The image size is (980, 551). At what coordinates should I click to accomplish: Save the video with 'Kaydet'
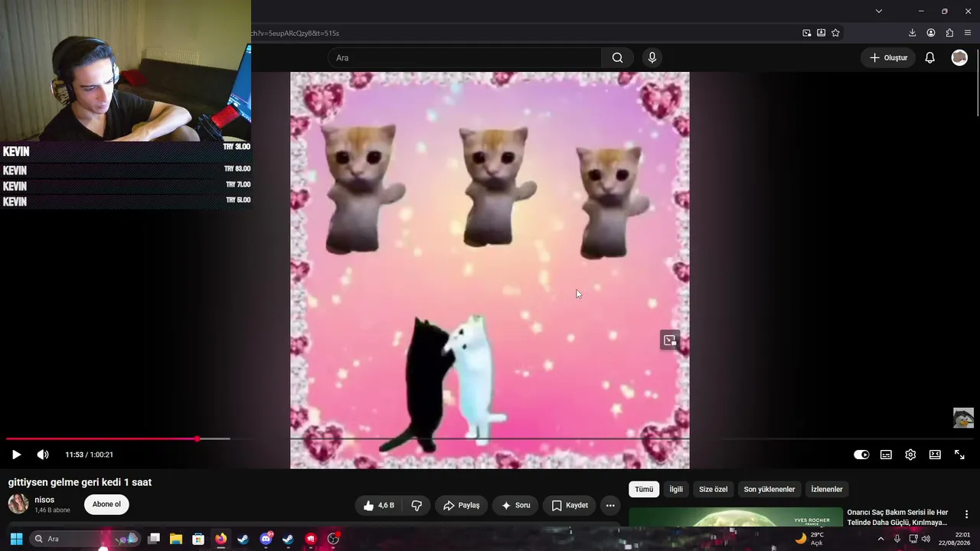[570, 505]
